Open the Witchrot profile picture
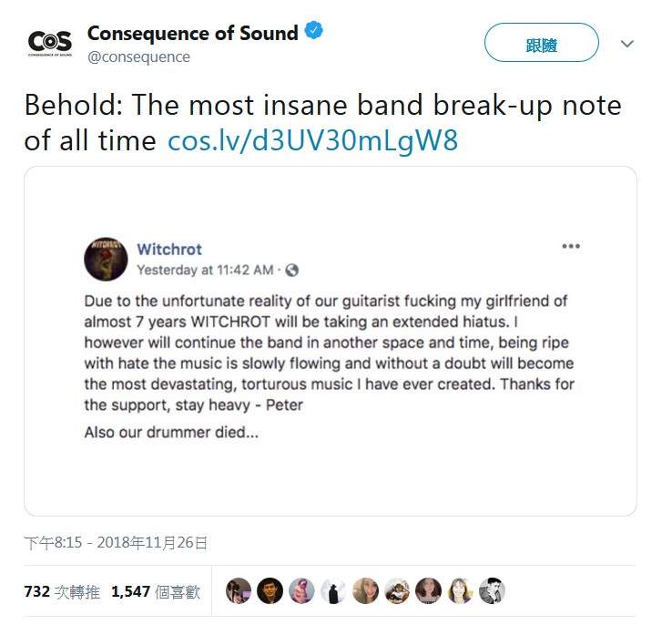The height and width of the screenshot is (625, 672). point(106,259)
